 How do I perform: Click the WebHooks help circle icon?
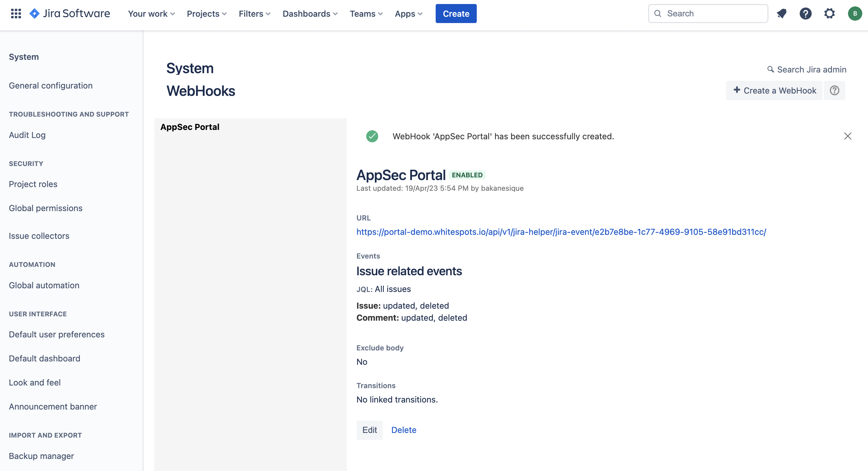pyautogui.click(x=834, y=90)
